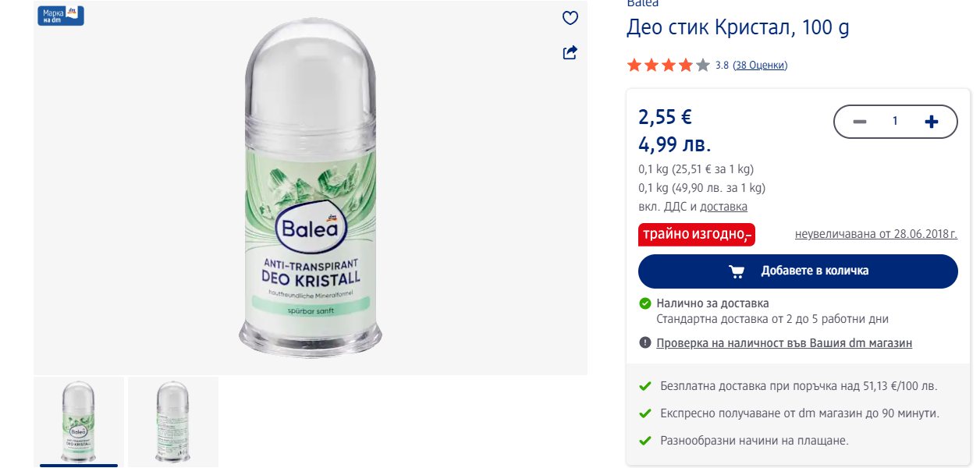The image size is (980, 468).
Task: Click the share icon
Action: click(570, 52)
